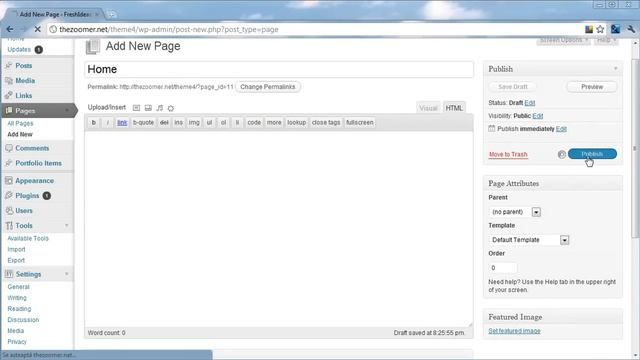
Task: Insert more tag
Action: (x=274, y=122)
